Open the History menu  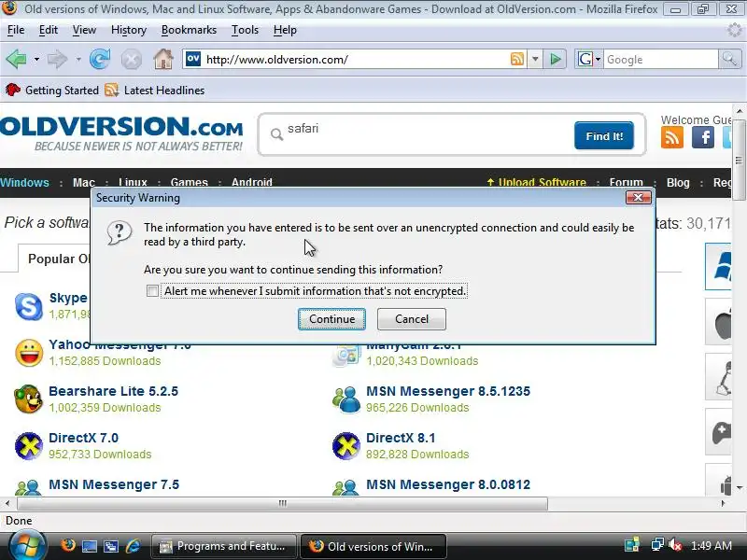pos(129,30)
